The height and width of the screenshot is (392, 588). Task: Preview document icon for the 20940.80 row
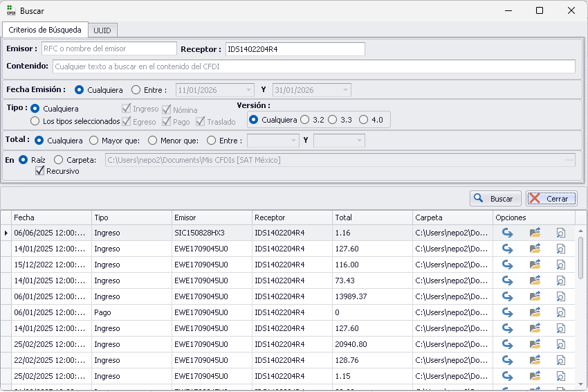(560, 344)
